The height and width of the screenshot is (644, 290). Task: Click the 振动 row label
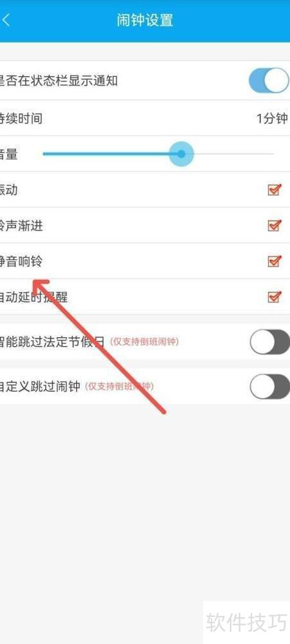[x=8, y=190]
